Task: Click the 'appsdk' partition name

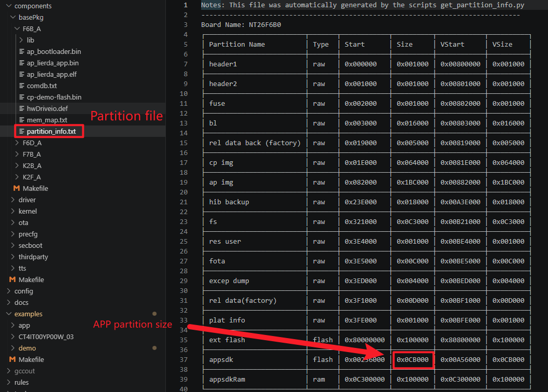Action: click(x=221, y=359)
